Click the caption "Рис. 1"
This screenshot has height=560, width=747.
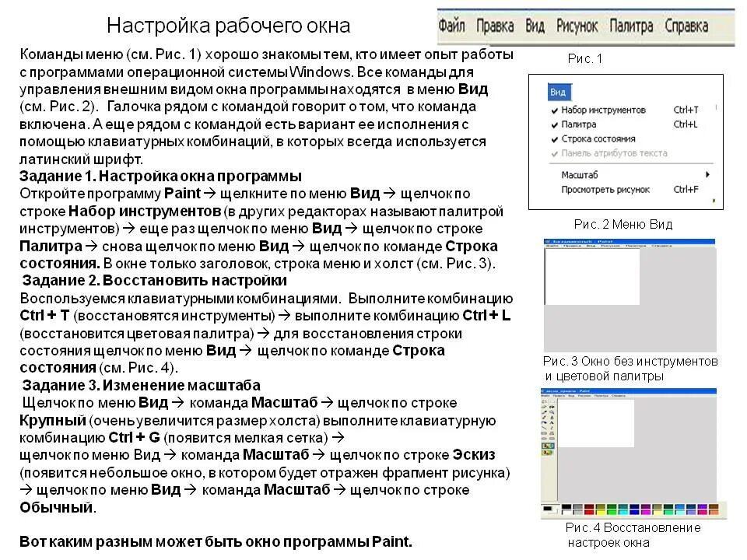(x=585, y=58)
